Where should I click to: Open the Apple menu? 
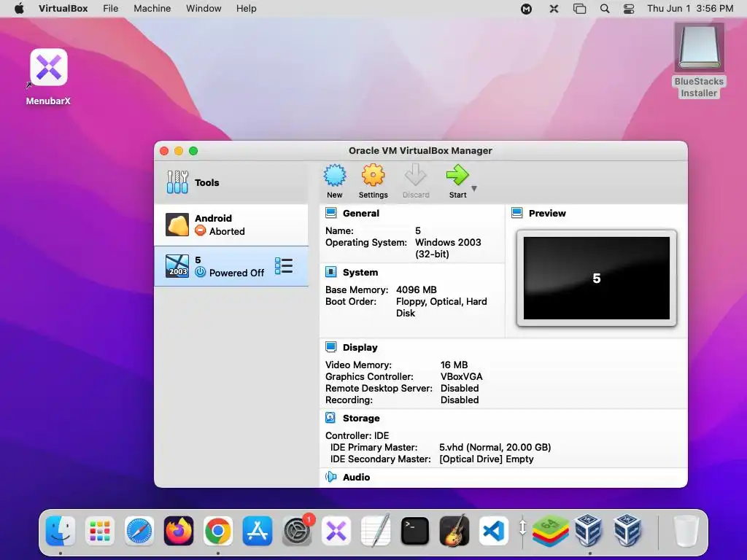(x=19, y=9)
